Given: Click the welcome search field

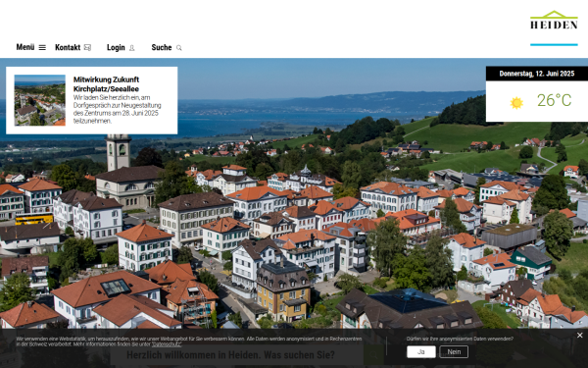Looking at the screenshot, I should [236, 355].
